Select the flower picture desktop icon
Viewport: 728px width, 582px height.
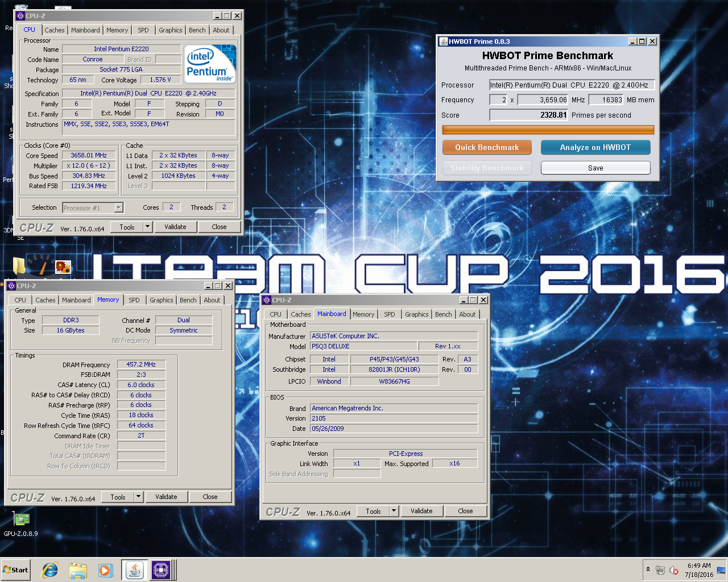[x=63, y=267]
